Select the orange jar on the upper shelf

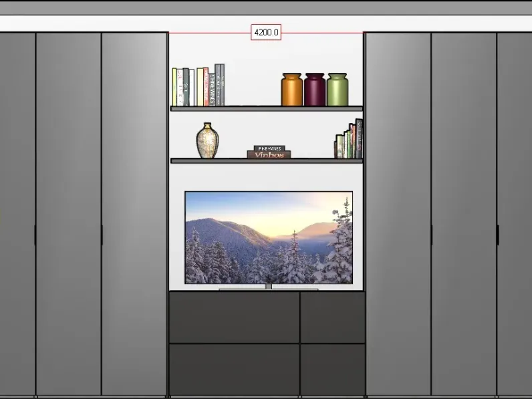point(292,90)
